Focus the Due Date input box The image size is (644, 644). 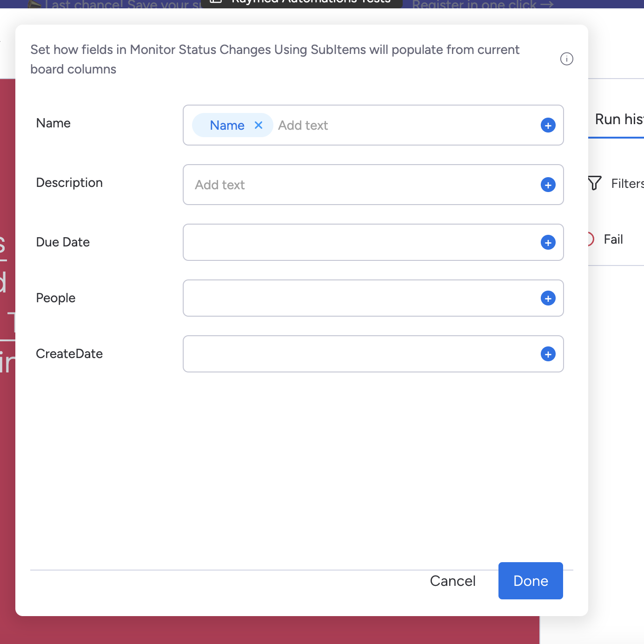(x=373, y=242)
